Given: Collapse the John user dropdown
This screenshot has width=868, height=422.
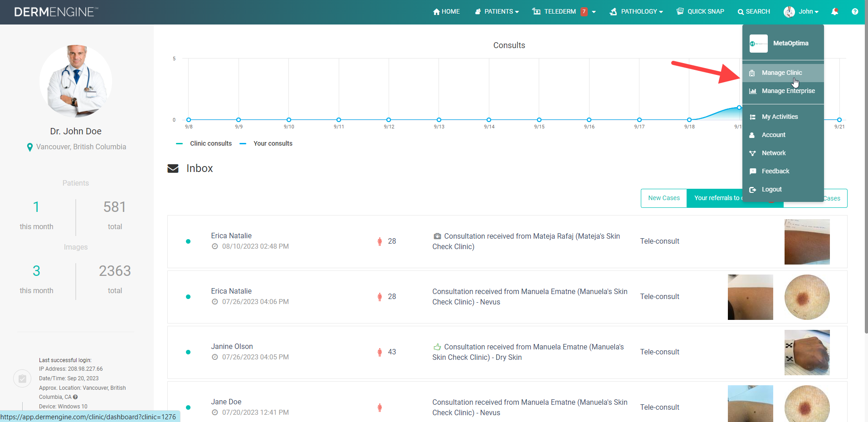Looking at the screenshot, I should pyautogui.click(x=801, y=12).
